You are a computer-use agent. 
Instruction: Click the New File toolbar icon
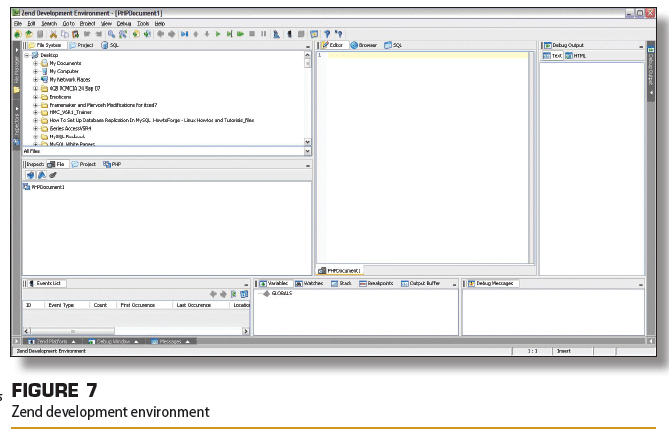point(17,34)
